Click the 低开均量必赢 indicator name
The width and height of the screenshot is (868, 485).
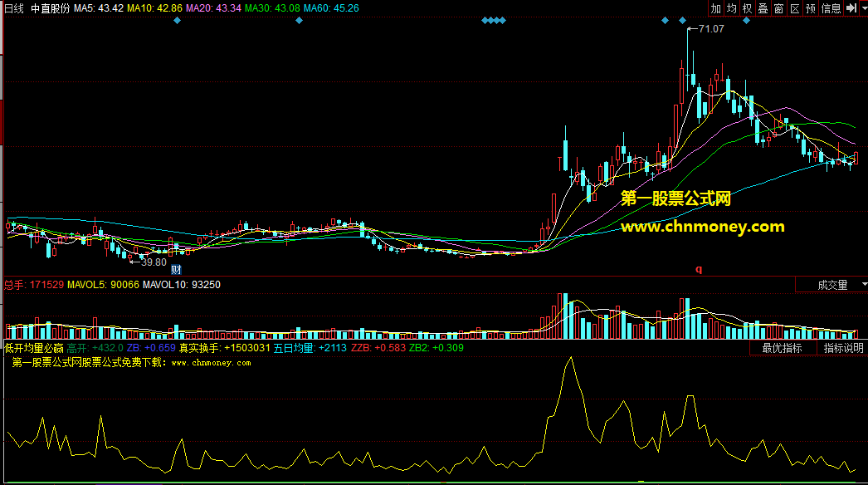34,348
